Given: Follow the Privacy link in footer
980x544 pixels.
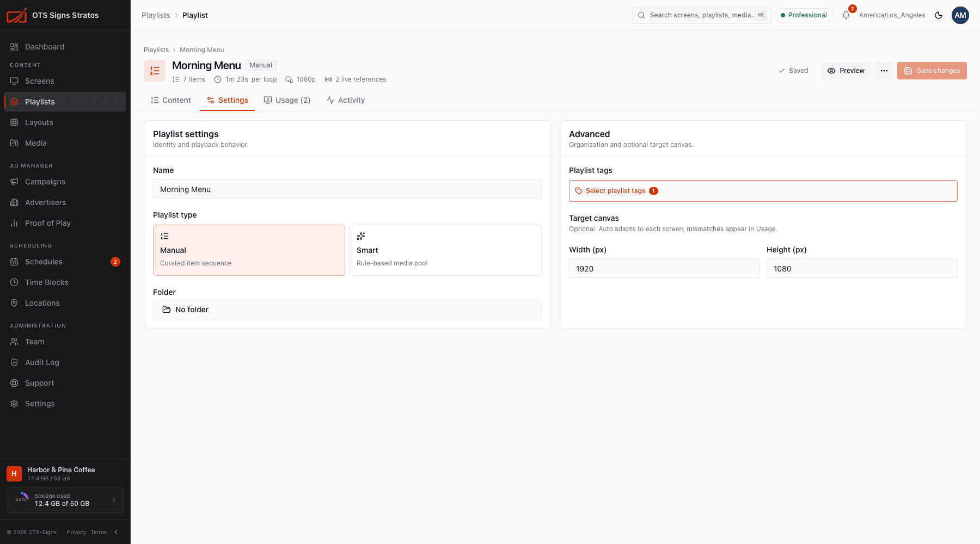Looking at the screenshot, I should click(76, 532).
